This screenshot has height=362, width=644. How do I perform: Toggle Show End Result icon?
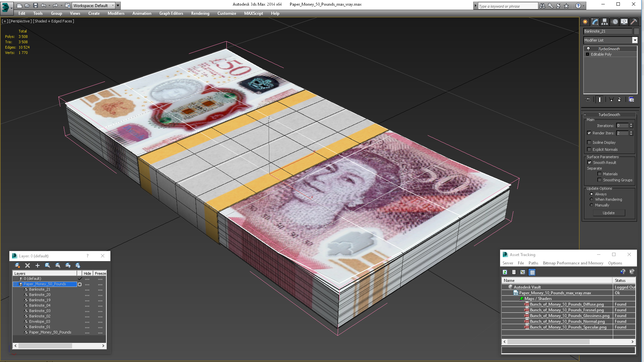(x=600, y=100)
